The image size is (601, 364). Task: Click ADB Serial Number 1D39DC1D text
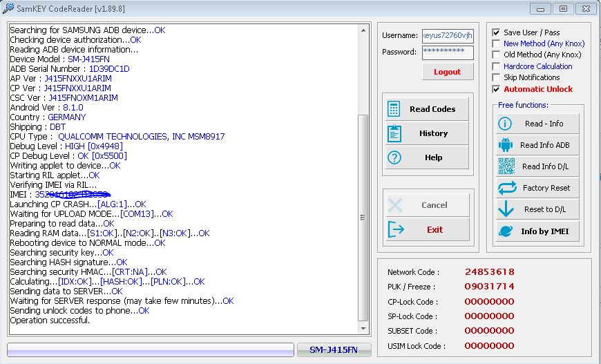(x=70, y=69)
